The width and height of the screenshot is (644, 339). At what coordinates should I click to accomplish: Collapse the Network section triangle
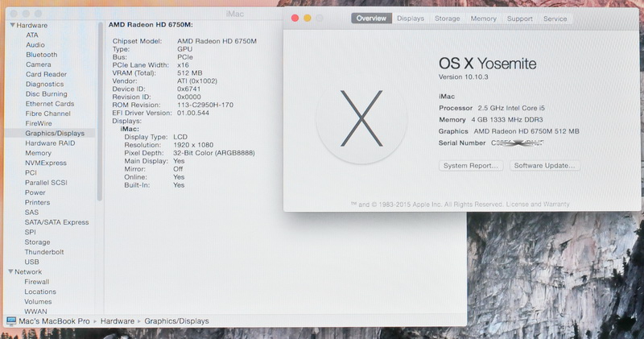pyautogui.click(x=10, y=271)
